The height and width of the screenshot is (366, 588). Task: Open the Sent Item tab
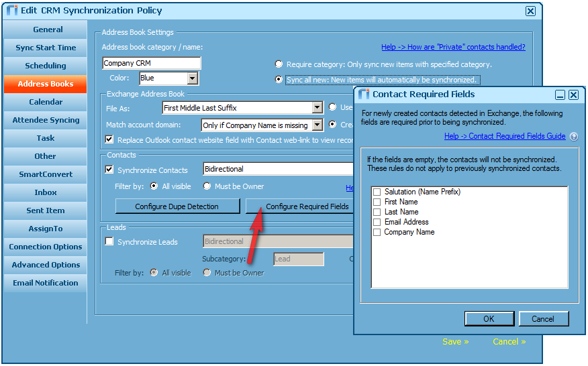point(46,210)
